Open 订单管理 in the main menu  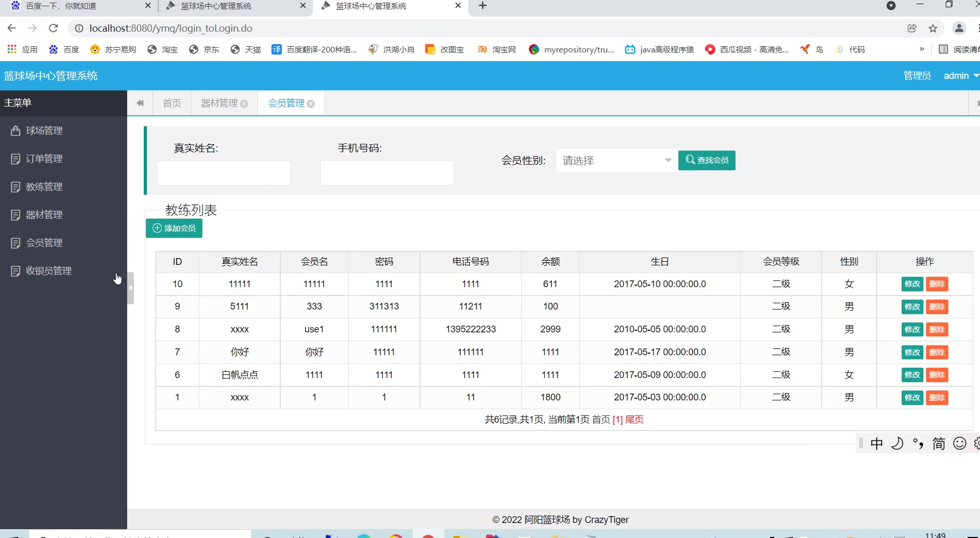pos(44,159)
